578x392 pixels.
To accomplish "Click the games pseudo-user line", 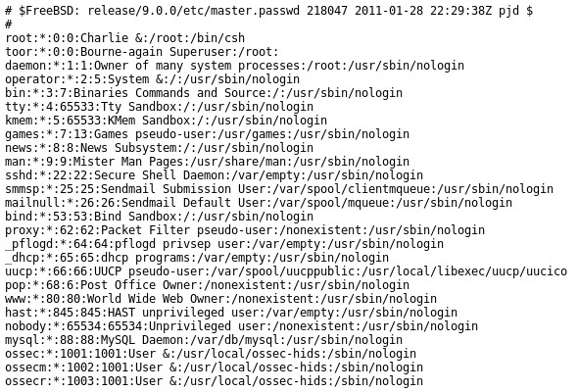I will tap(207, 134).
